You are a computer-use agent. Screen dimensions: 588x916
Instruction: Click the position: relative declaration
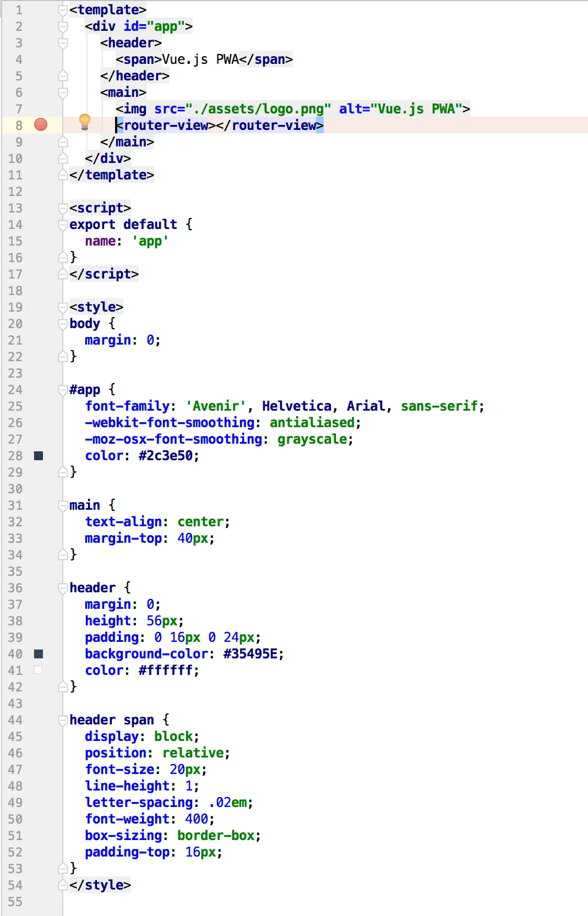pyautogui.click(x=157, y=753)
